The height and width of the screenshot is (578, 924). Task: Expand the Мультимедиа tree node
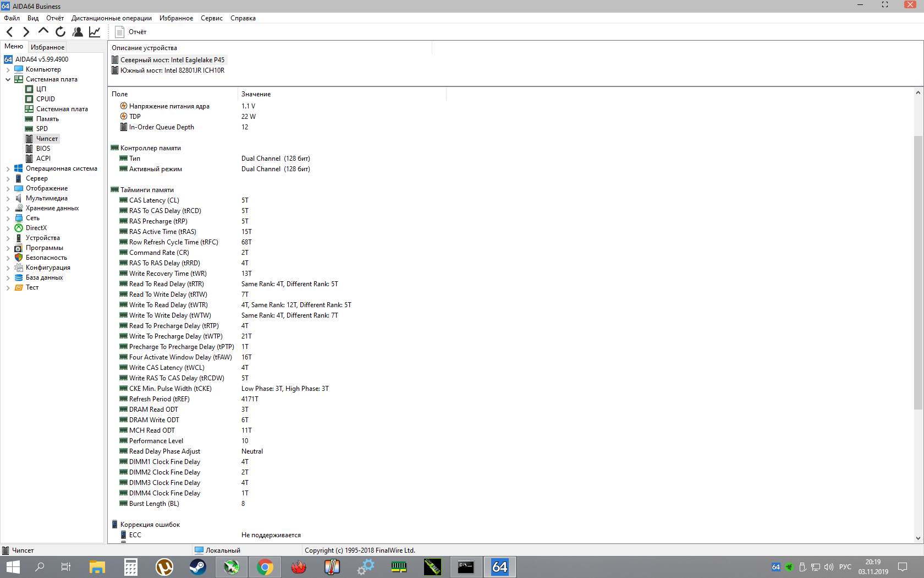[8, 198]
